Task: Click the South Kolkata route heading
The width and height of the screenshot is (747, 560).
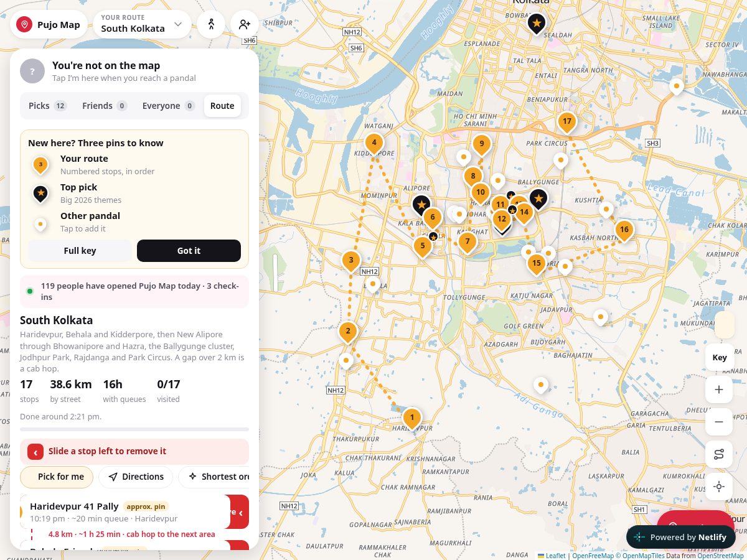Action: tap(57, 320)
